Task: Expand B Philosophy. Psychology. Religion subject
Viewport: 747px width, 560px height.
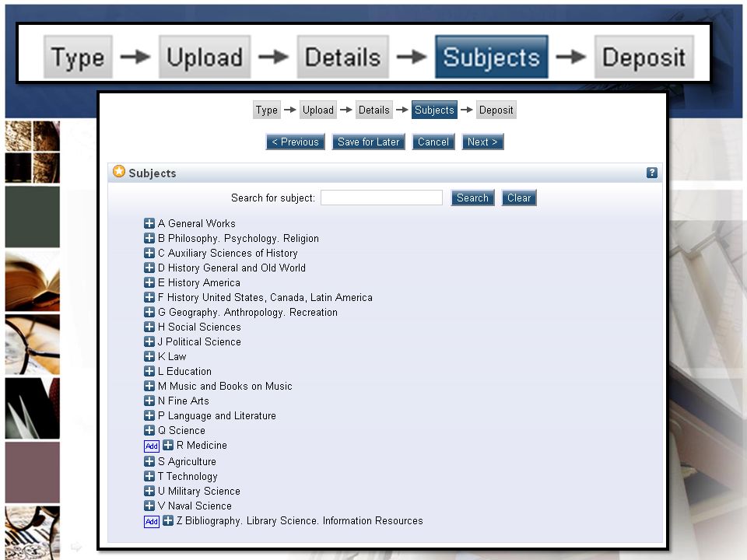Action: (149, 238)
